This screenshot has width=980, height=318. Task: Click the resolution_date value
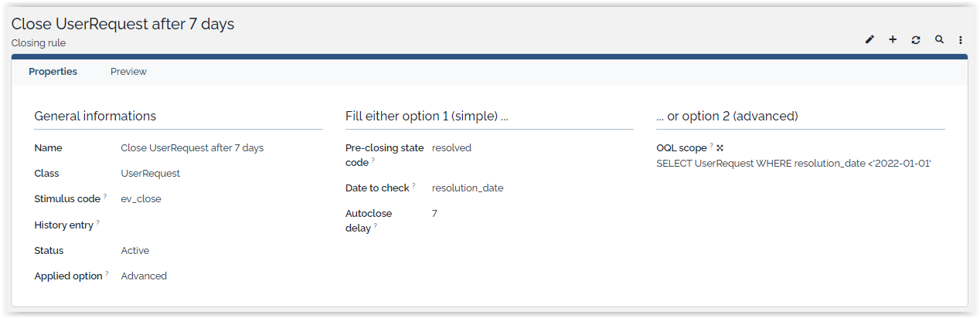tap(468, 188)
